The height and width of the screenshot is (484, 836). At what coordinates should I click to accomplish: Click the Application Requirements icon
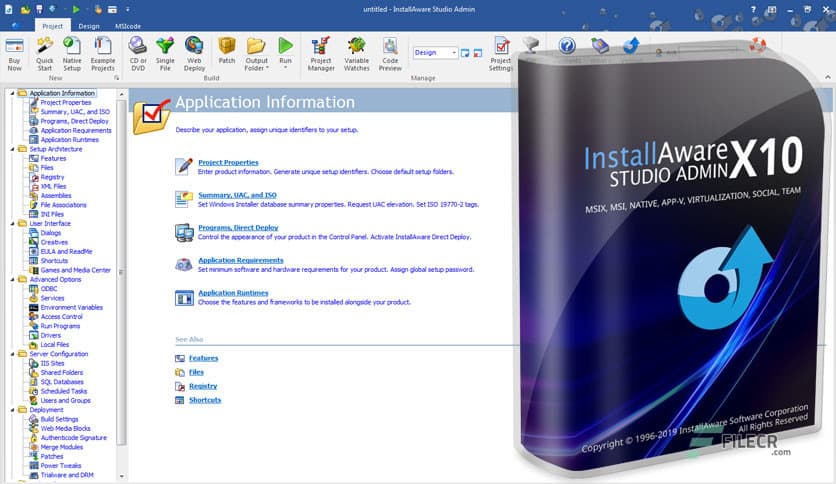184,265
